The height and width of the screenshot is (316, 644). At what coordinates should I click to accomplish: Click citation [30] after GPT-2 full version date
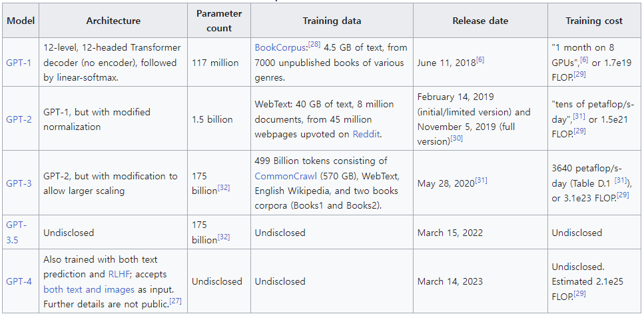point(456,138)
